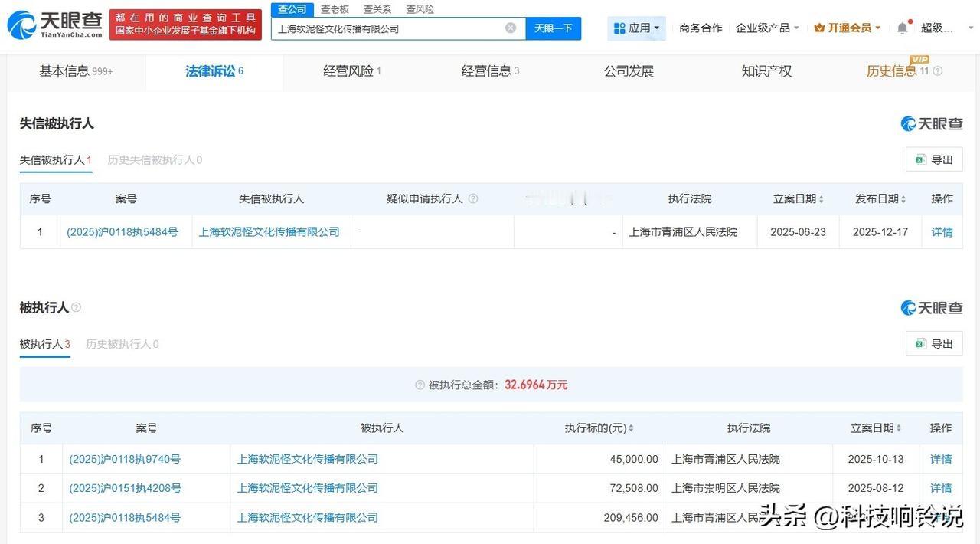Image resolution: width=980 pixels, height=544 pixels.
Task: Click the red promotional banner
Action: [185, 25]
